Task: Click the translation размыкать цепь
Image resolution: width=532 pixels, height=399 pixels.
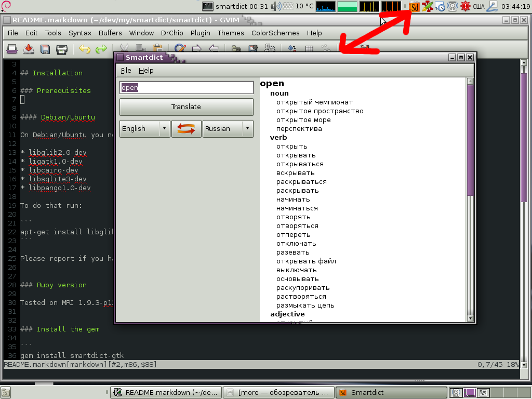Action: 305,305
